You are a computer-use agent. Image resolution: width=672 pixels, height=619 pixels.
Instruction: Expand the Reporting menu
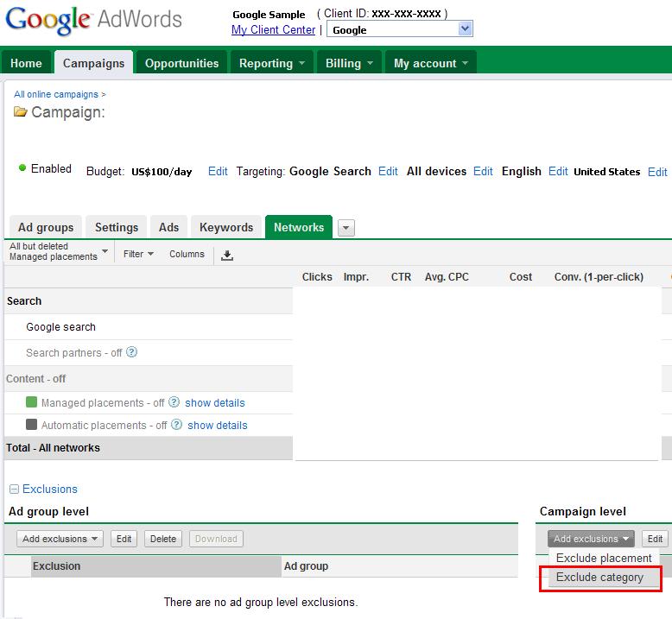pyautogui.click(x=272, y=63)
